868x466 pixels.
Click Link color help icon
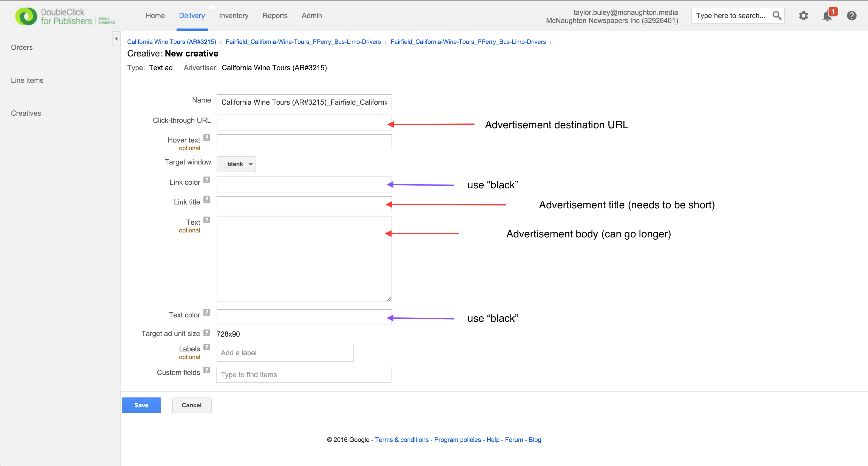(207, 180)
